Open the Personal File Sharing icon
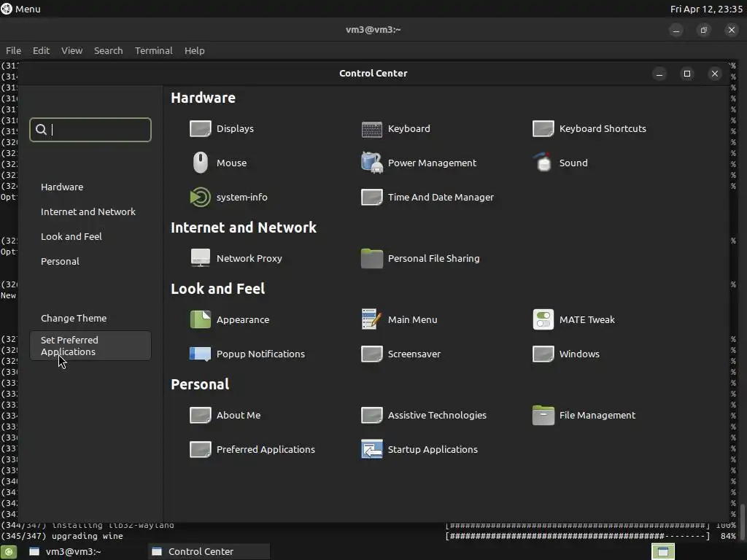 [371, 258]
